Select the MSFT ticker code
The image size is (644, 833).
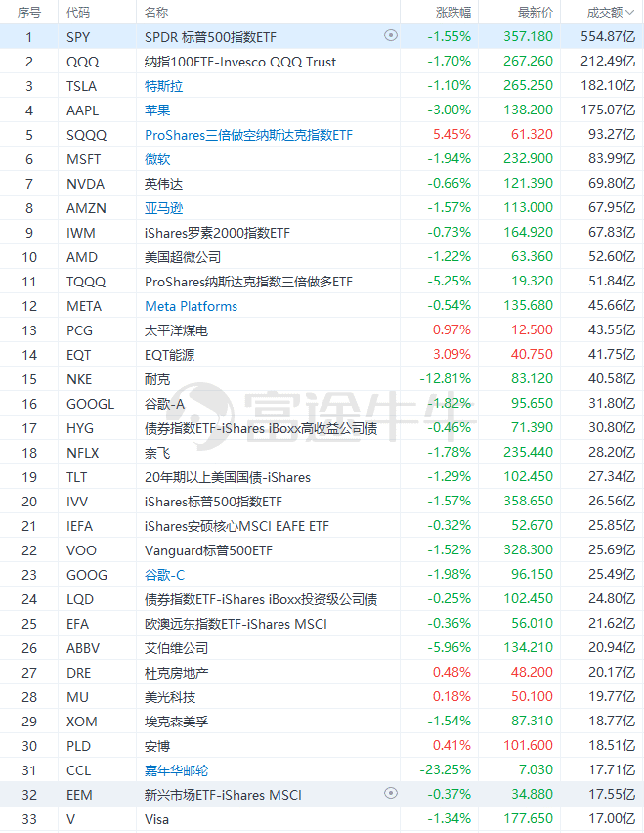coord(83,159)
